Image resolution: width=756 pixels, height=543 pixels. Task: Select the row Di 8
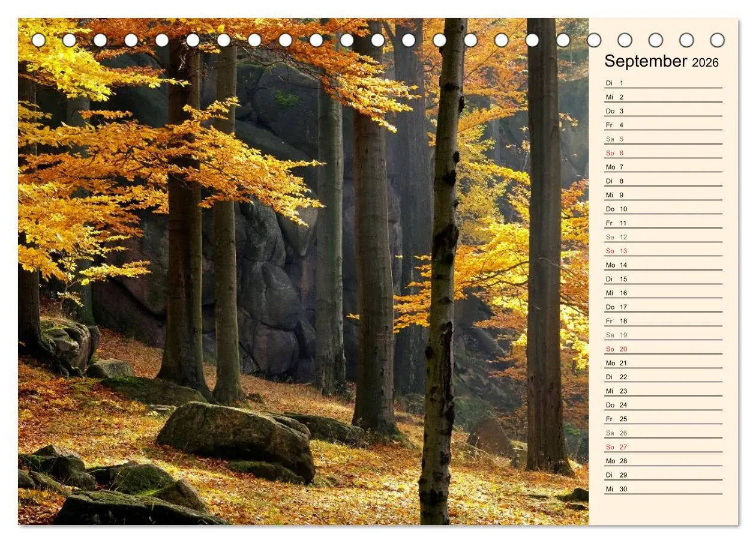[663, 181]
